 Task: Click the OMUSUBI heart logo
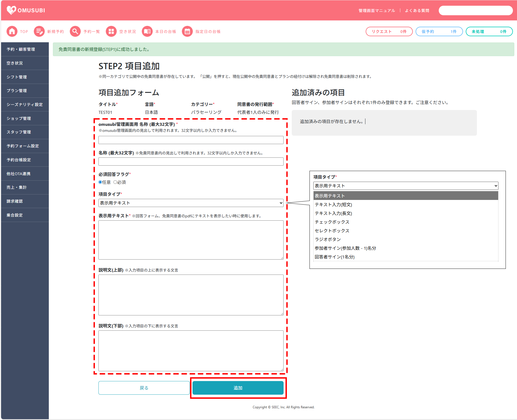pyautogui.click(x=11, y=10)
